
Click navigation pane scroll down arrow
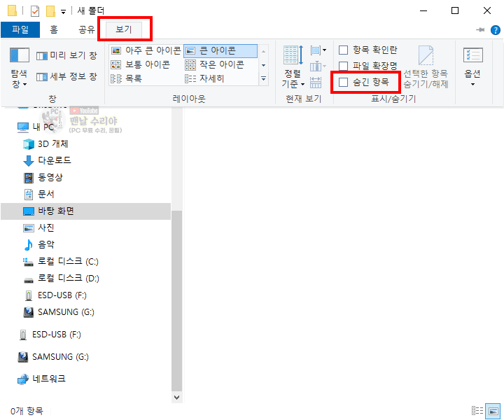[x=177, y=397]
